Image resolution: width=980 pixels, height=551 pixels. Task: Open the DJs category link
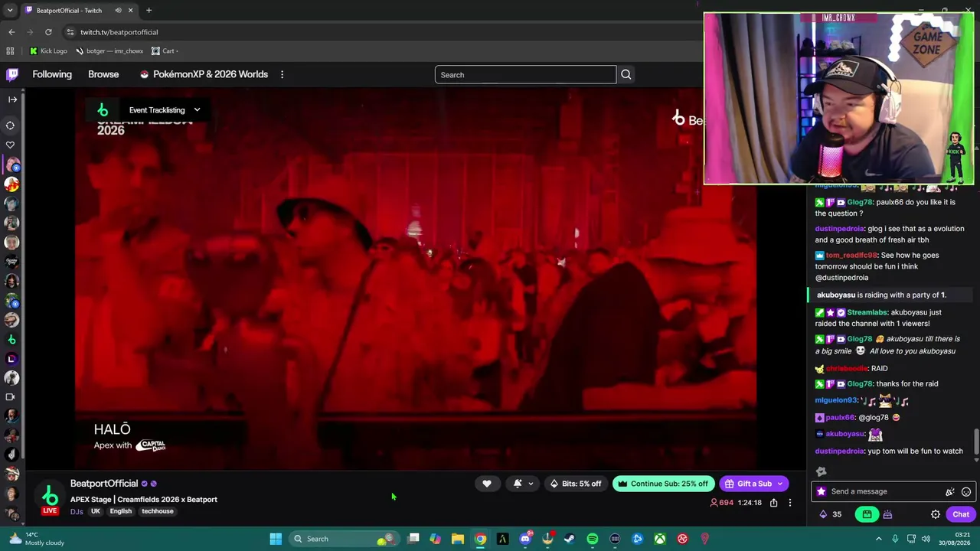(x=77, y=511)
